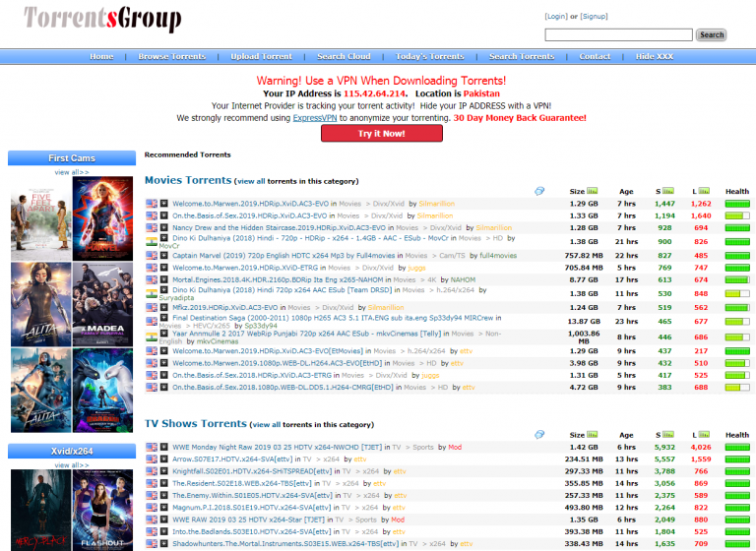The height and width of the screenshot is (551, 756).
Task: Expand plus box for Nancy Drew Hidden Staircase
Action: point(164,227)
